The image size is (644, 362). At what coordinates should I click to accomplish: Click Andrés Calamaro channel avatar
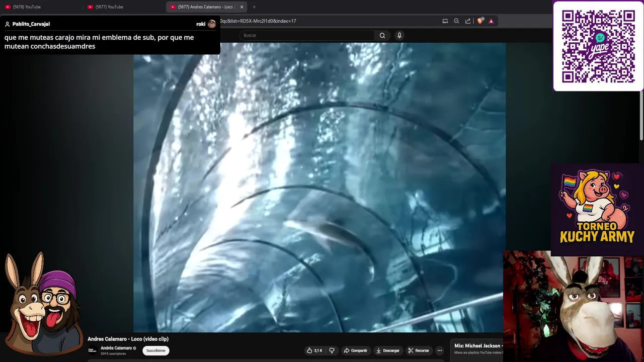[x=92, y=350]
